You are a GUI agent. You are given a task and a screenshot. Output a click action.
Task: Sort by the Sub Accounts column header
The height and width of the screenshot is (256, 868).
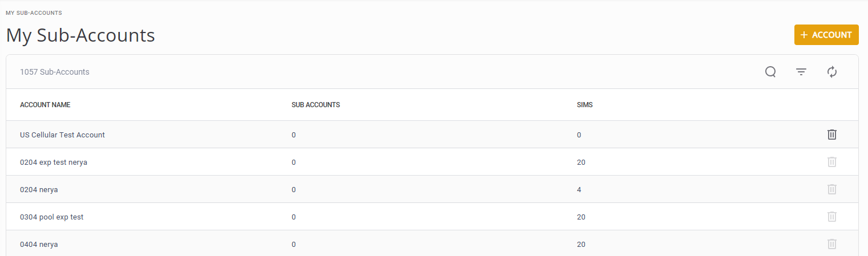pos(316,105)
